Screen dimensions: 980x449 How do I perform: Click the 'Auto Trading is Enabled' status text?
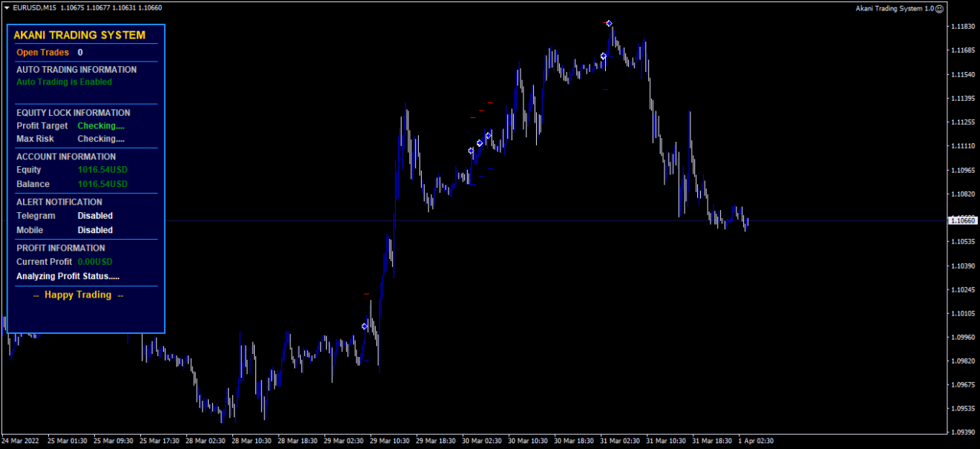pos(64,82)
